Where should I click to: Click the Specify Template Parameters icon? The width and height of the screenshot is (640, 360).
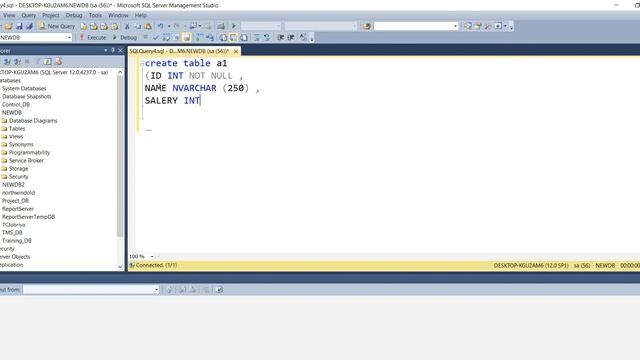coord(303,38)
